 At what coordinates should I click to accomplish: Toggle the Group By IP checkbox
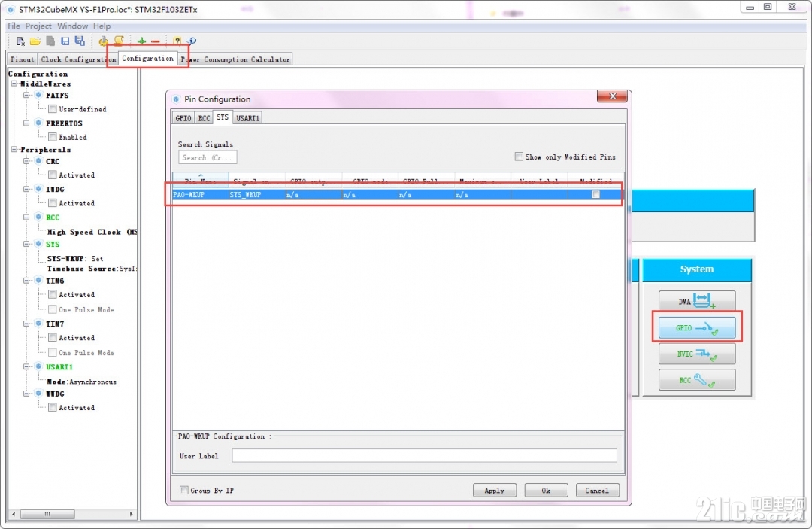[x=184, y=490]
